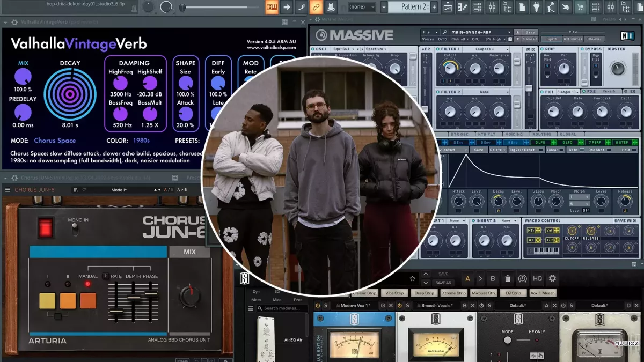
Task: Open the FX1 effect dropdown showing Flanger
Action: (569, 92)
